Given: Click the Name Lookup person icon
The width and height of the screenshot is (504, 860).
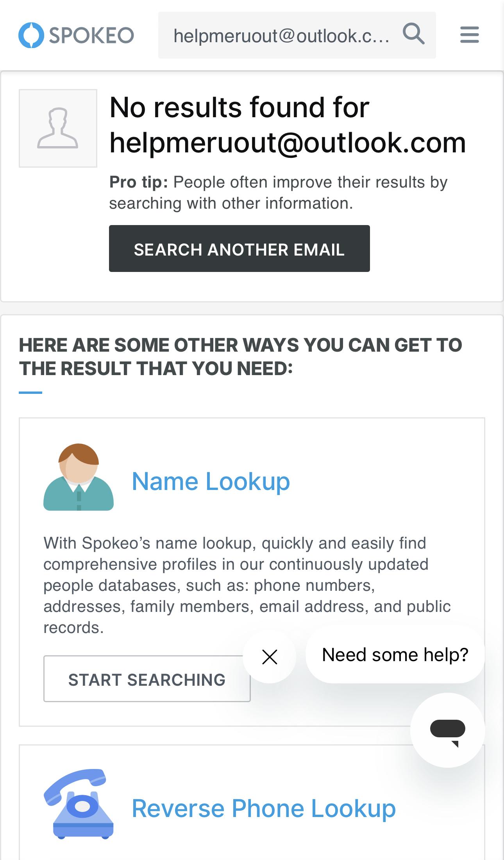Looking at the screenshot, I should pyautogui.click(x=79, y=477).
